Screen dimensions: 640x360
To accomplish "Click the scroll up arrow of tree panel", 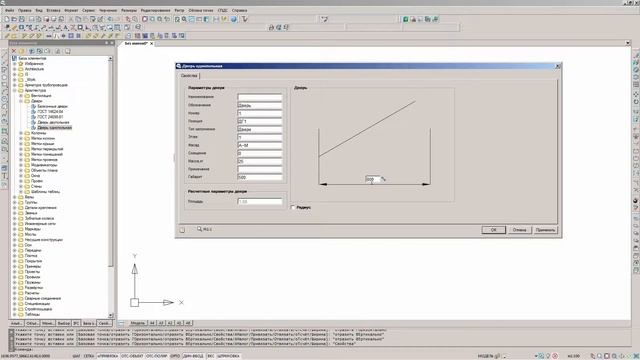I will pyautogui.click(x=111, y=59).
